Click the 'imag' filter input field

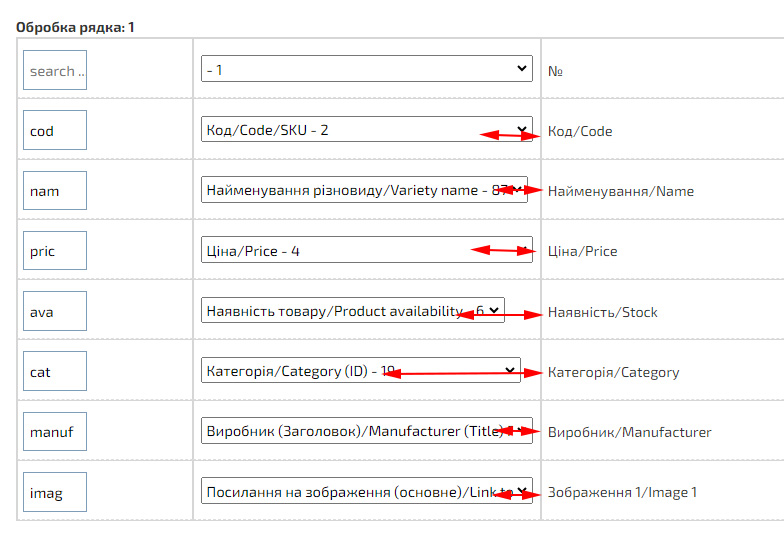click(x=55, y=492)
